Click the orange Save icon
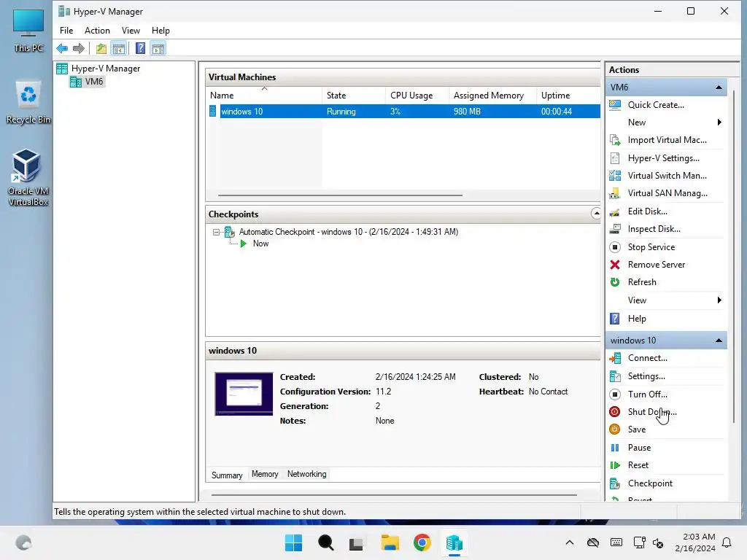 point(615,429)
